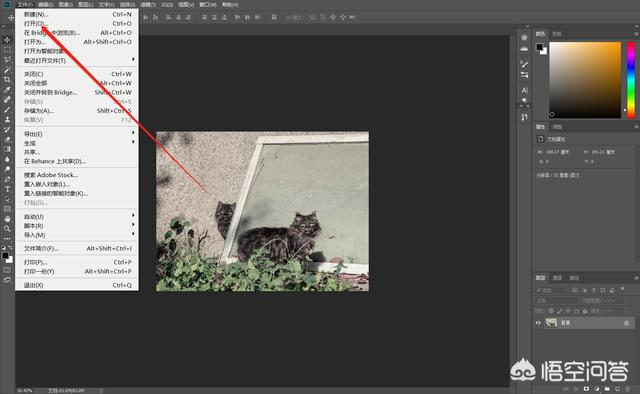Select the Brush tool
Screen dimensions: 640x394
point(7,109)
